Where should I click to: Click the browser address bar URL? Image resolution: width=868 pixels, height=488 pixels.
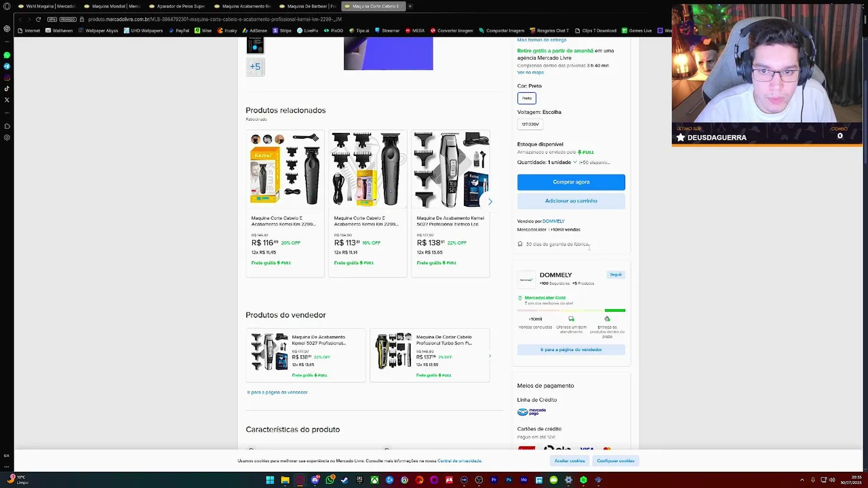[214, 20]
